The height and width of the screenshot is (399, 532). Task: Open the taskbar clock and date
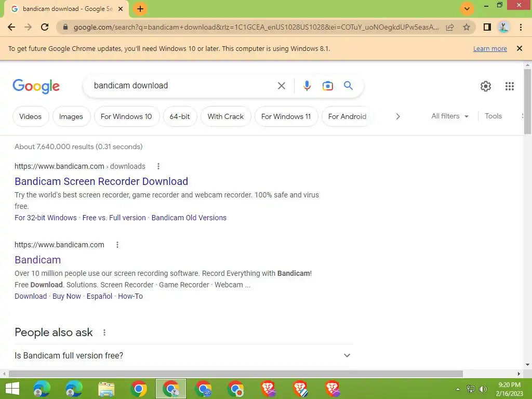509,389
